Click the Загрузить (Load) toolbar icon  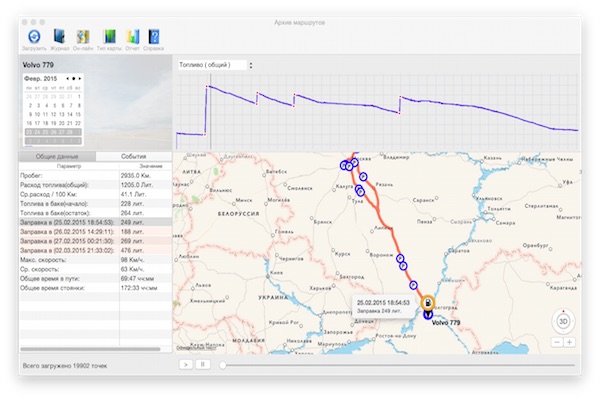coord(33,35)
